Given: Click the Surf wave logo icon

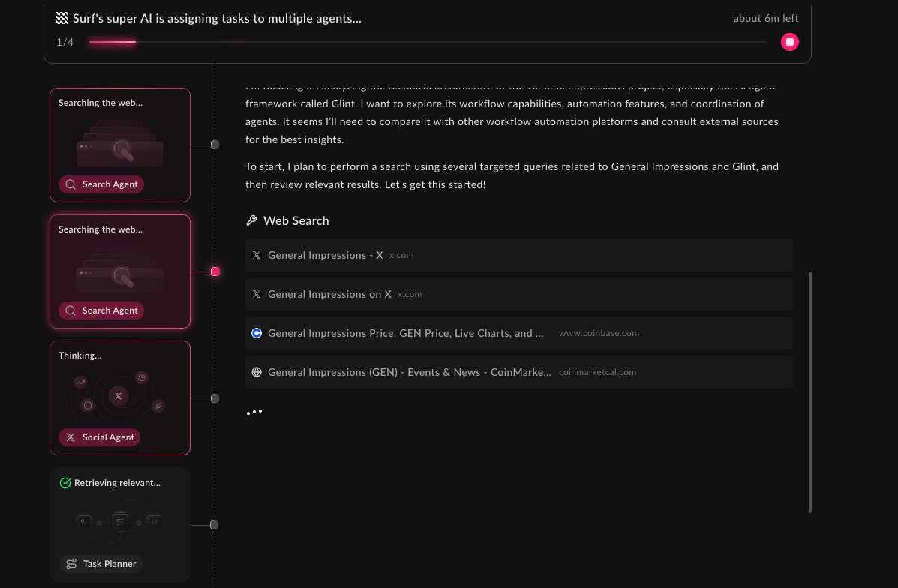Looking at the screenshot, I should pyautogui.click(x=62, y=18).
